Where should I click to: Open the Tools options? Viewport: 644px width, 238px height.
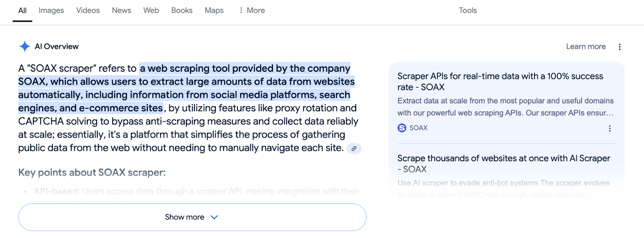(x=467, y=10)
